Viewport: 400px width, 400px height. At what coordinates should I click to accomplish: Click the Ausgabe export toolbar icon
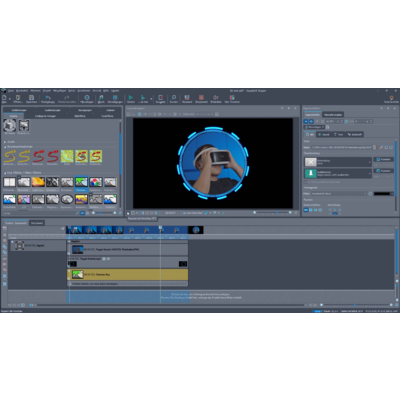(160, 98)
